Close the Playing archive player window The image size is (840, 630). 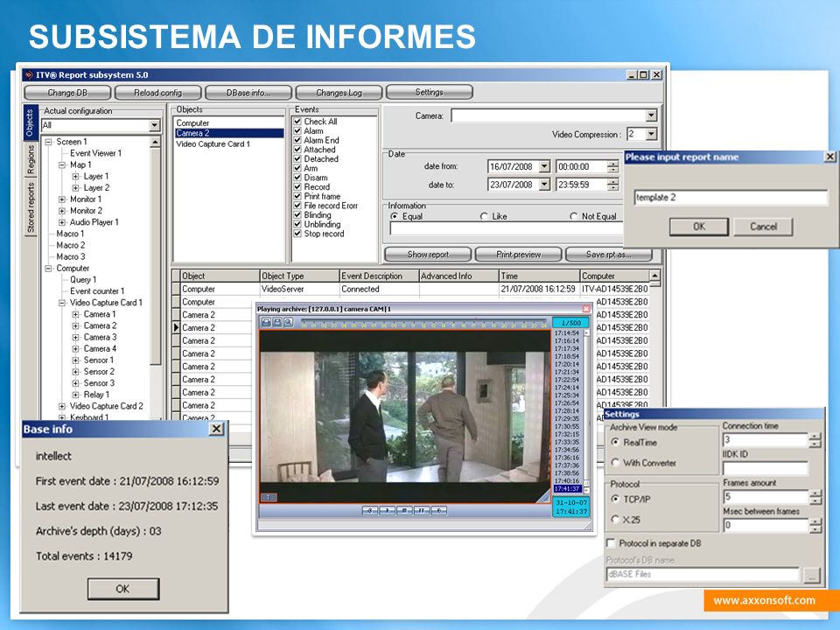click(586, 309)
